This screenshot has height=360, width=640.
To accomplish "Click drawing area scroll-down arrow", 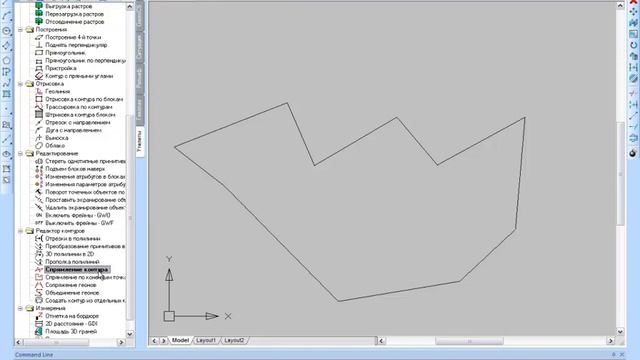I will 620,332.
